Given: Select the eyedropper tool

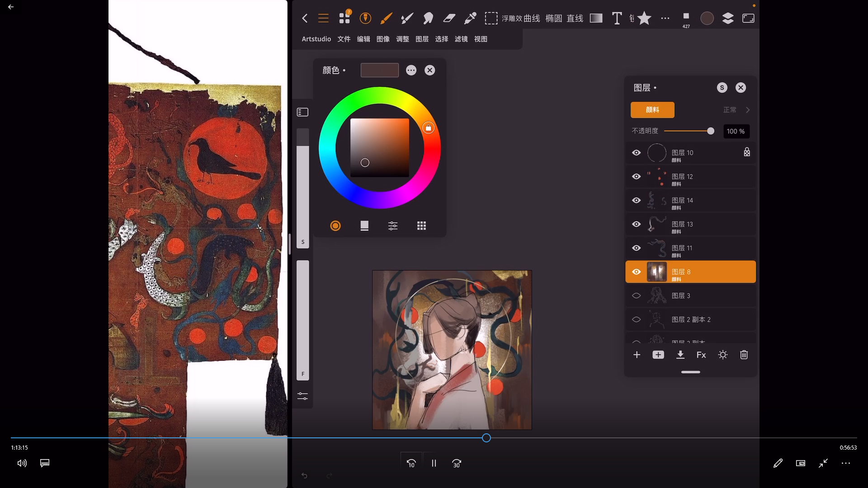Looking at the screenshot, I should pos(470,18).
